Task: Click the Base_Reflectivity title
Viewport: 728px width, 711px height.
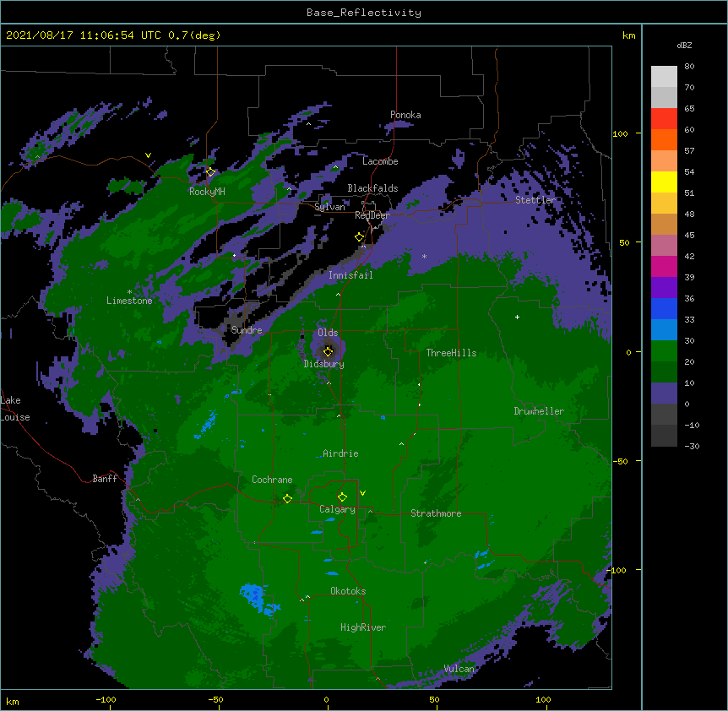Action: [x=364, y=13]
